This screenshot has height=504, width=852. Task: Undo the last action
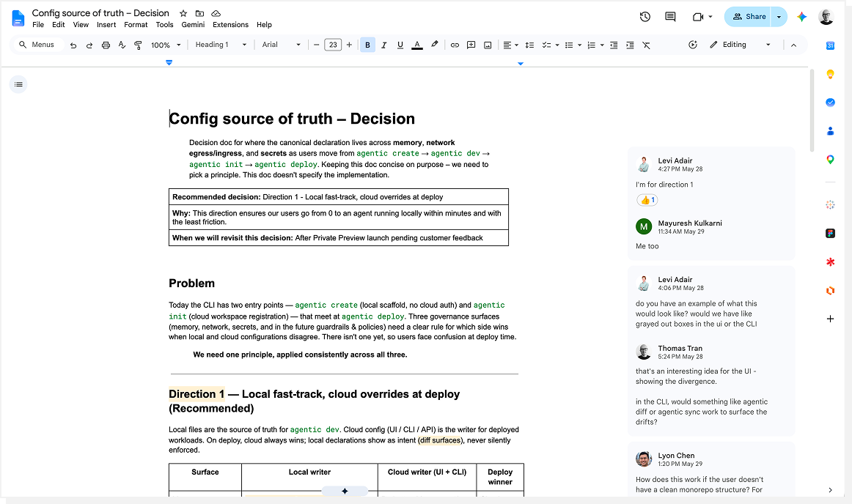coord(73,45)
